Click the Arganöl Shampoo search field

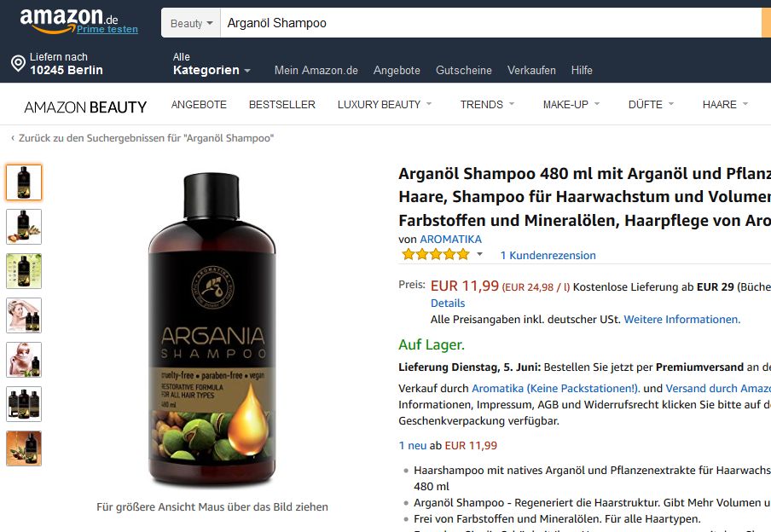[x=490, y=23]
